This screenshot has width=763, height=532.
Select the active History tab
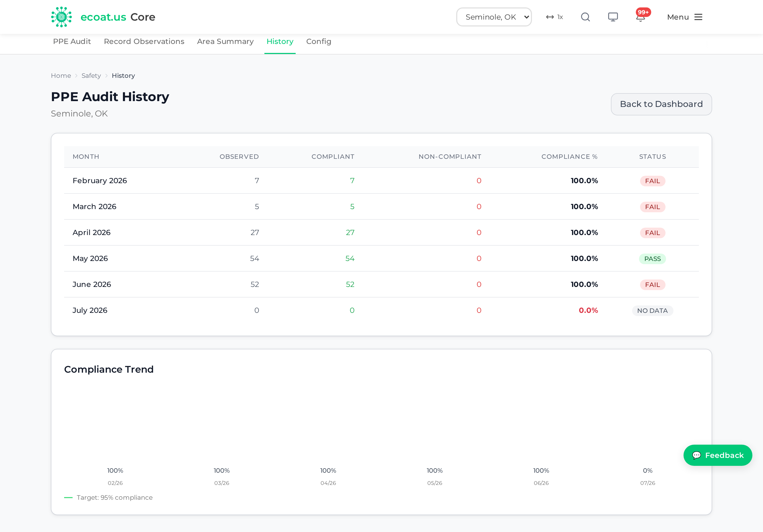coord(280,42)
